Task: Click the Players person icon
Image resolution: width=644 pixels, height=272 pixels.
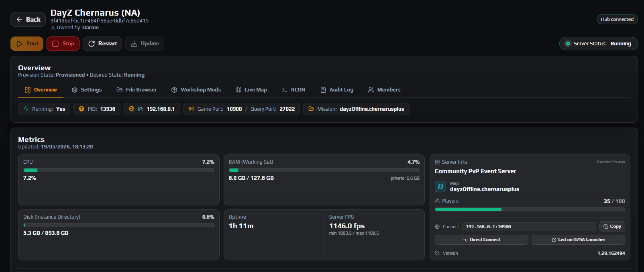Action: [437, 201]
